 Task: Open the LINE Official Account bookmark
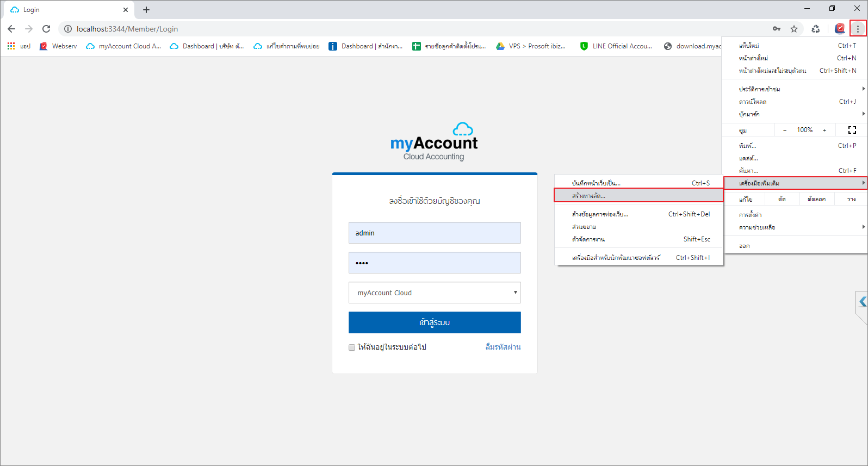(616, 46)
